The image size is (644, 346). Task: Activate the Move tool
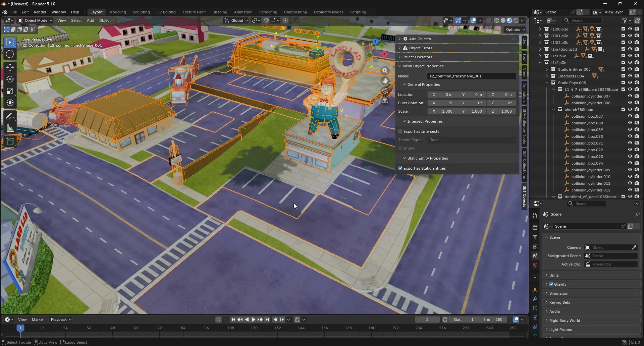[10, 67]
